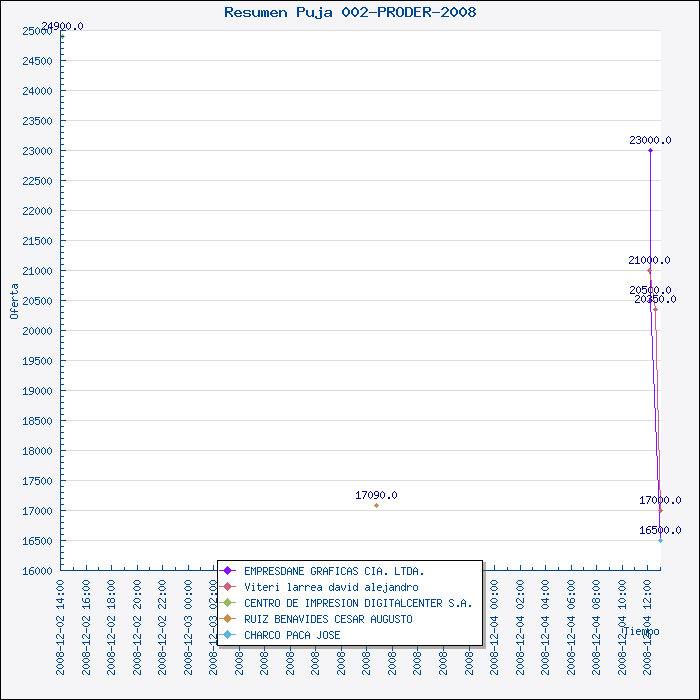Click the 'Tiempo' horizontal axis label
Viewport: 700px width, 700px height.
click(x=640, y=631)
